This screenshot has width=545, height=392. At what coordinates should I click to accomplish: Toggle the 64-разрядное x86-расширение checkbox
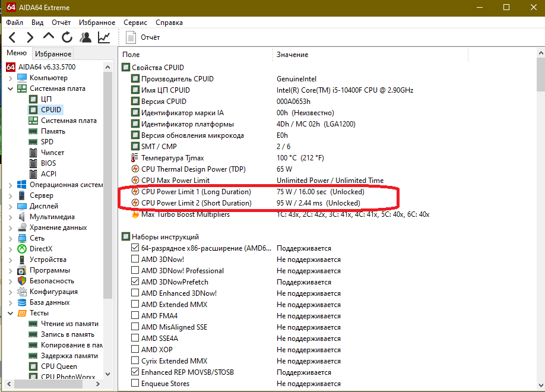(x=135, y=248)
